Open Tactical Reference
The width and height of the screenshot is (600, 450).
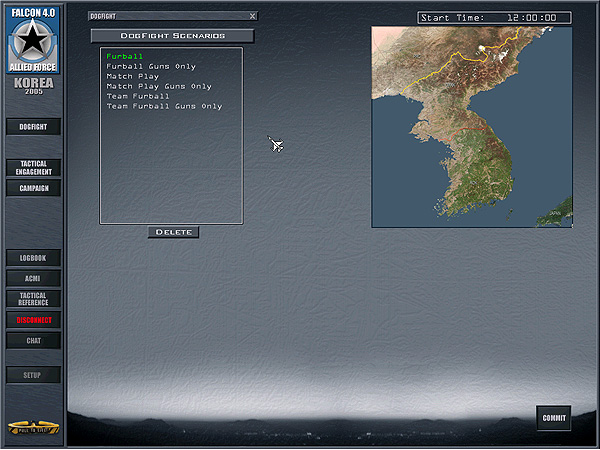tap(33, 299)
